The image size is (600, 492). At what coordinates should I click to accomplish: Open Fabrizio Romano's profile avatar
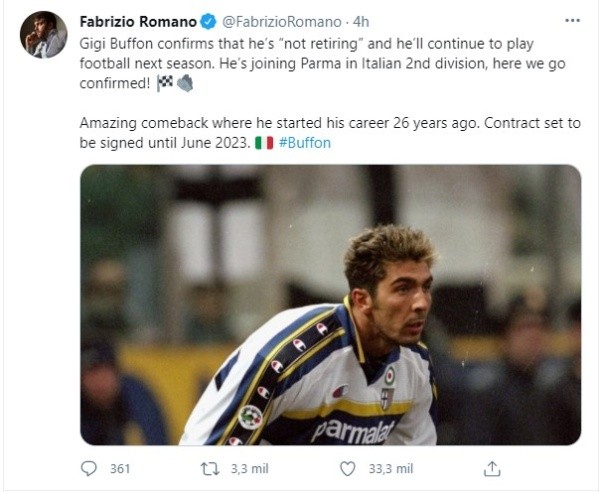click(44, 36)
